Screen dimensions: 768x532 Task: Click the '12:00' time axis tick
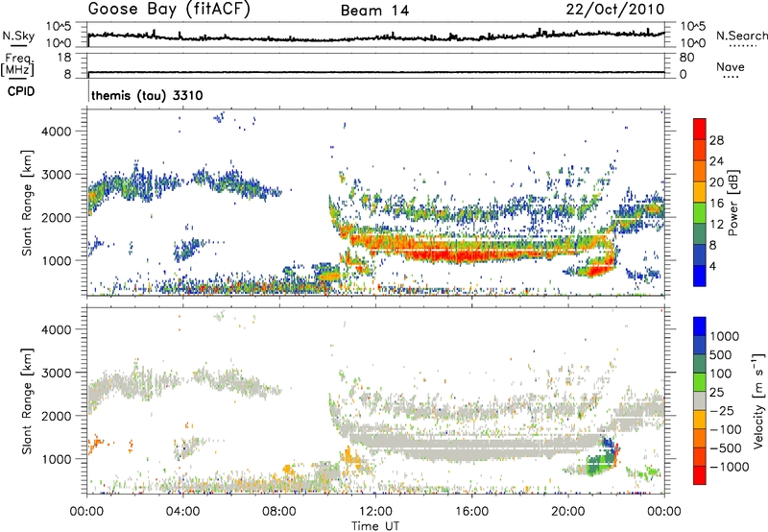[x=375, y=512]
